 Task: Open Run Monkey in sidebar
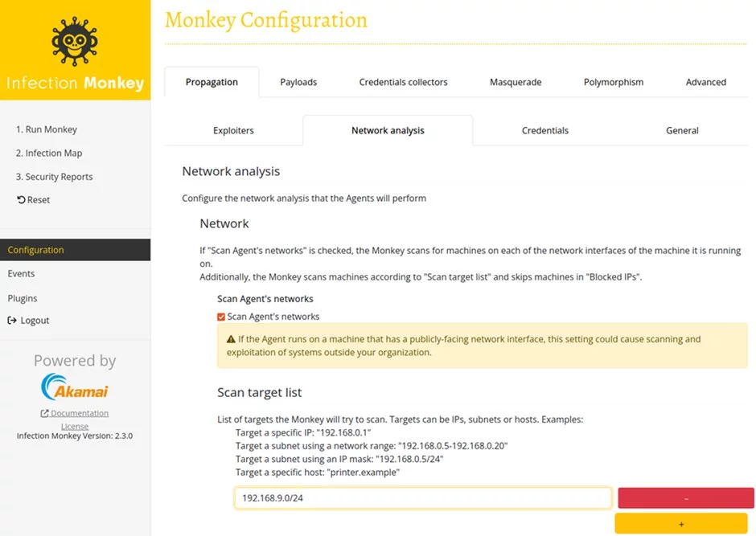47,129
